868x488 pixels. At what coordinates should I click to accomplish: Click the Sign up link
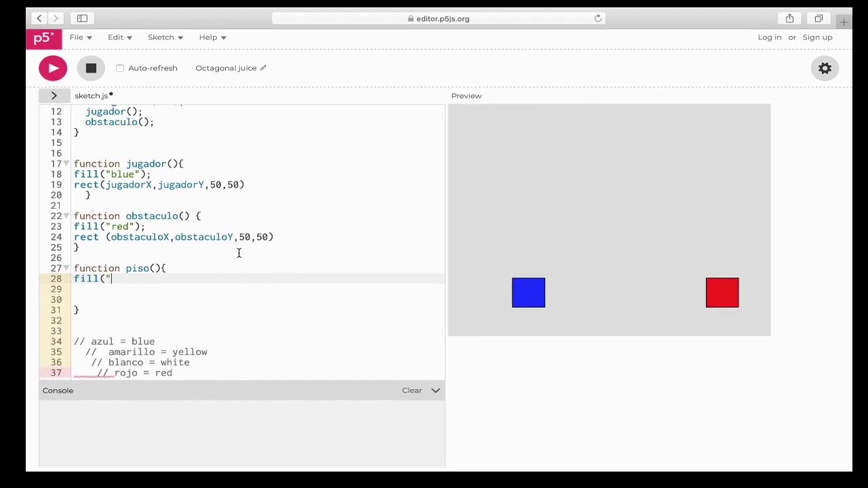click(817, 37)
